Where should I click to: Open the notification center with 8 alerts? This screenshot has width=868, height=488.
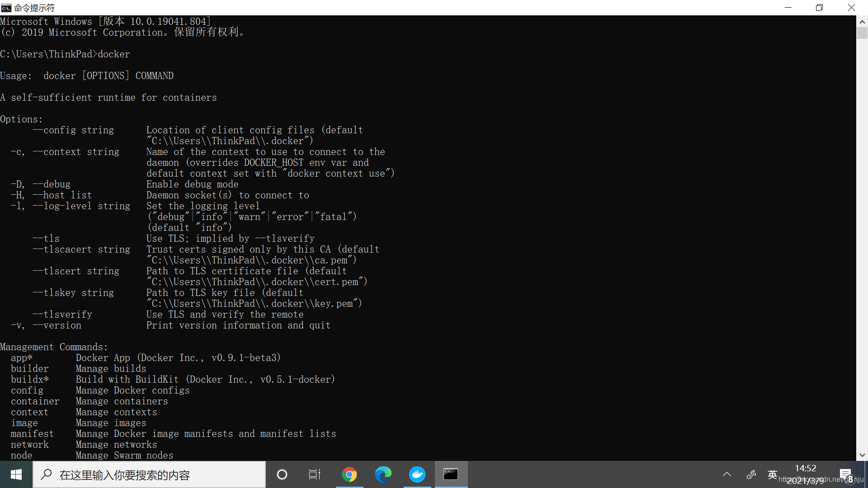click(846, 475)
